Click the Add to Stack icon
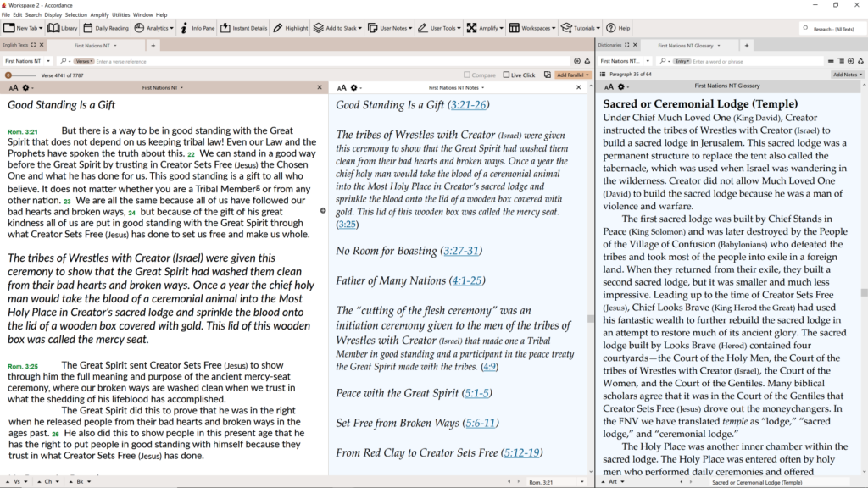 pos(336,28)
